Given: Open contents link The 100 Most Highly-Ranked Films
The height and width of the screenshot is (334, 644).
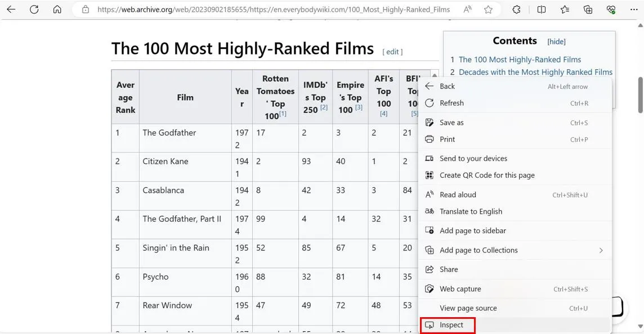Looking at the screenshot, I should 520,60.
